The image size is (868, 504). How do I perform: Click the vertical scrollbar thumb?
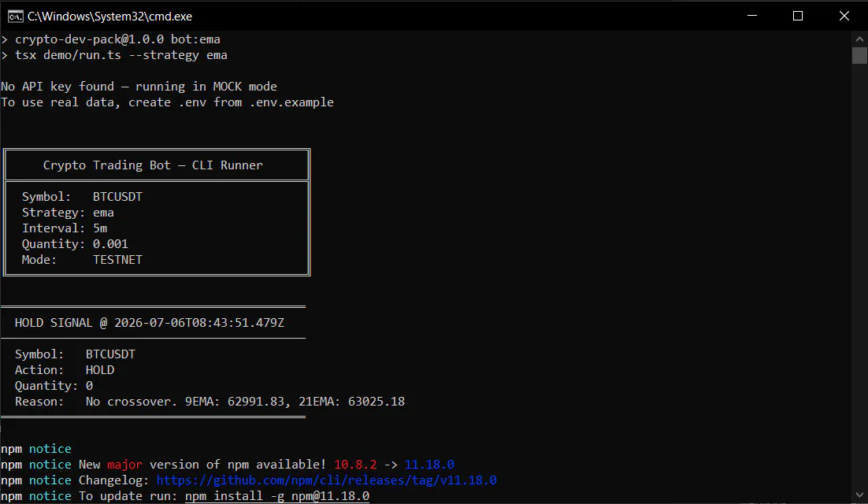(859, 55)
